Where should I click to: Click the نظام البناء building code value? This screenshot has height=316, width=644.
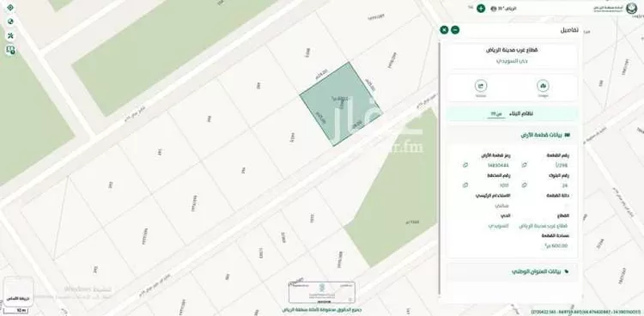point(495,114)
